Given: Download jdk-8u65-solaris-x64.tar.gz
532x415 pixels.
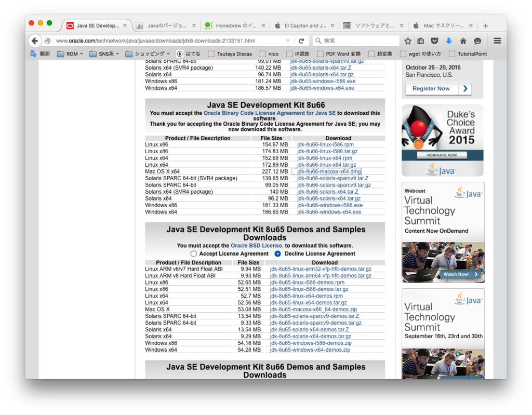Looking at the screenshot, I should pos(322,75).
